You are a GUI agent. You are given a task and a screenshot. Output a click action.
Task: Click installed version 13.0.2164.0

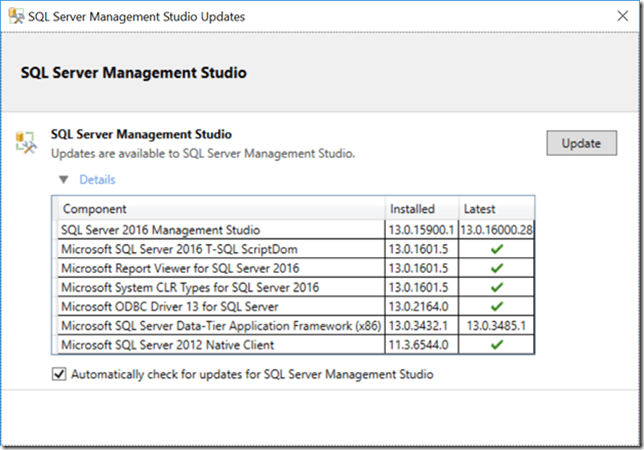(x=419, y=306)
